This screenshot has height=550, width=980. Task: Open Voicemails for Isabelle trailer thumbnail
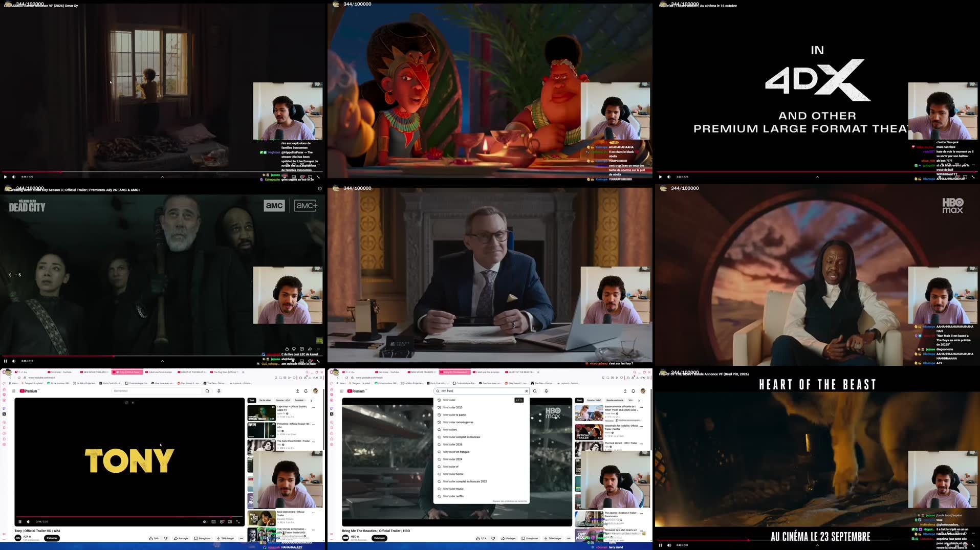tap(589, 432)
